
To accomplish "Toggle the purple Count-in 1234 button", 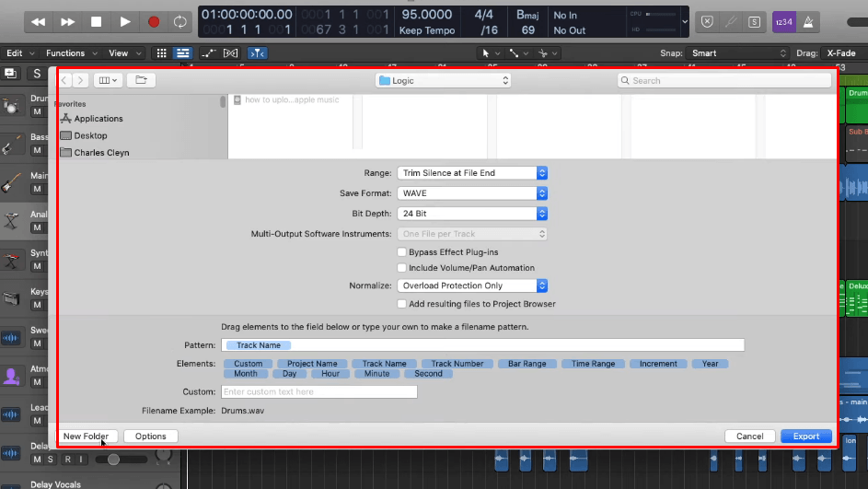I will tap(784, 21).
